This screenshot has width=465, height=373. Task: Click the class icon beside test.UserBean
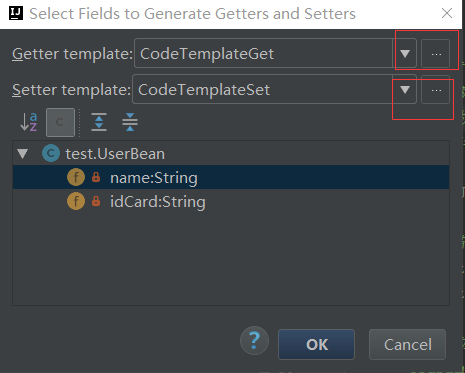point(51,153)
